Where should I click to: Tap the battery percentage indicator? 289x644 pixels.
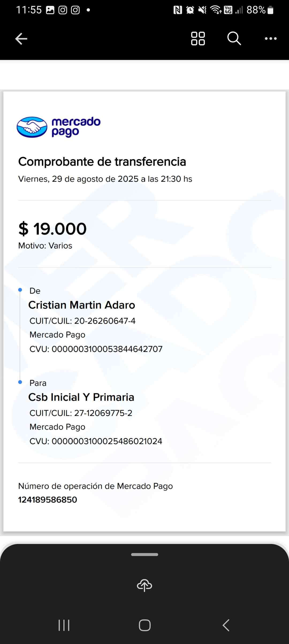click(x=256, y=10)
